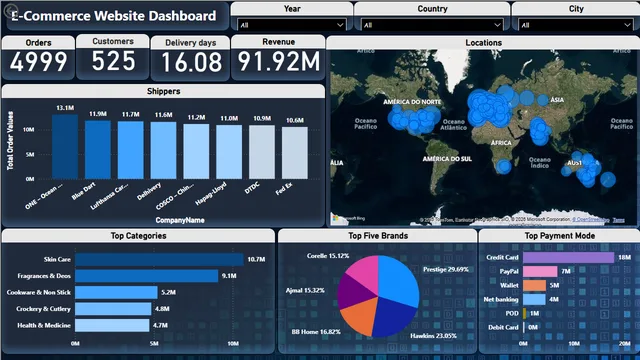Screen dimensions: 640x360
Task: Click the Shippers chart title
Action: coord(163,91)
